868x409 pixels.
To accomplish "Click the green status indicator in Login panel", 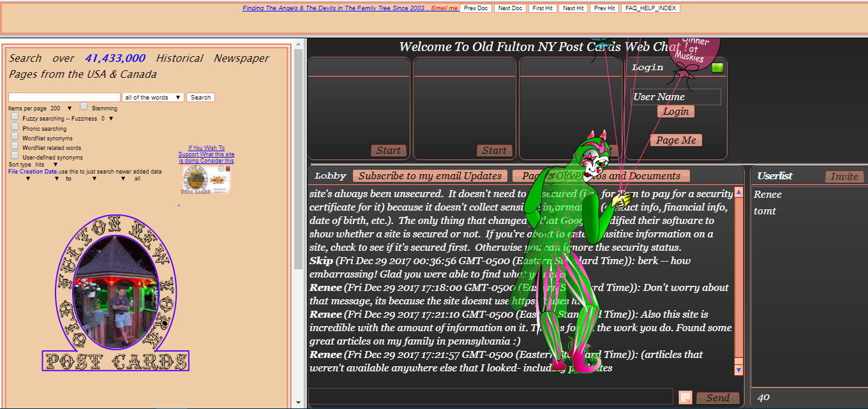I will tap(717, 67).
